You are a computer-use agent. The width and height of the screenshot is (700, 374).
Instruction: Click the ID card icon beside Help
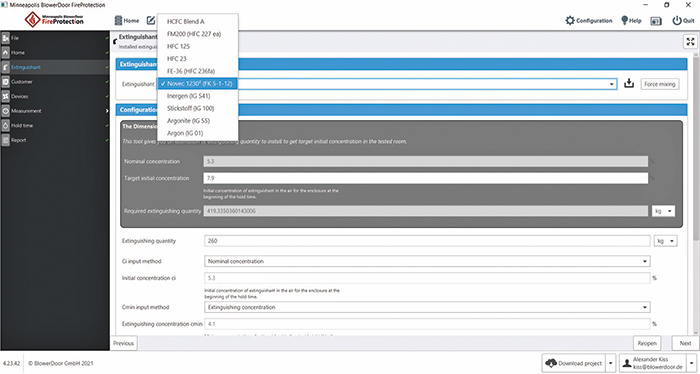[656, 21]
